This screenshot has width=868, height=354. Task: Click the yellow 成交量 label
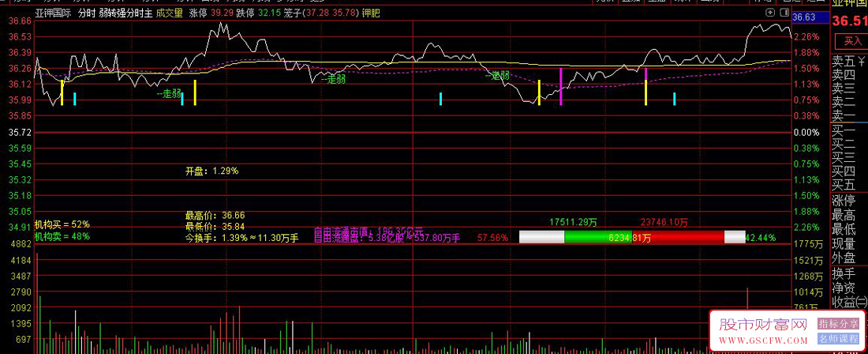(170, 13)
